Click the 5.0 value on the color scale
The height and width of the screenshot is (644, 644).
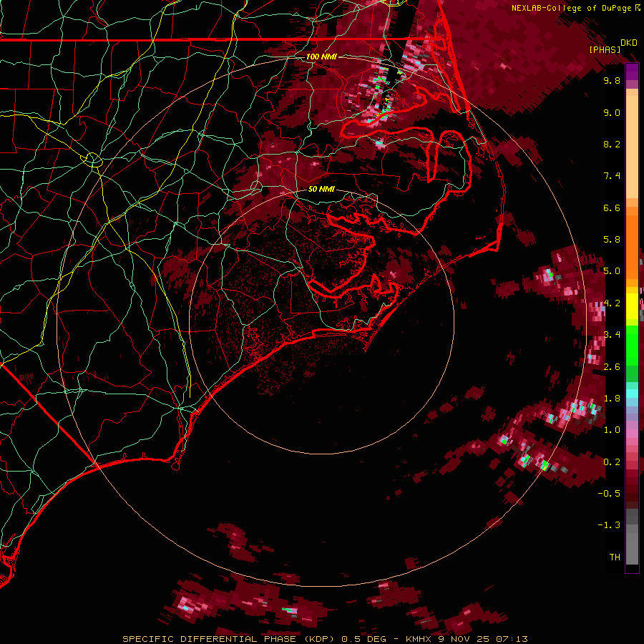tap(612, 271)
